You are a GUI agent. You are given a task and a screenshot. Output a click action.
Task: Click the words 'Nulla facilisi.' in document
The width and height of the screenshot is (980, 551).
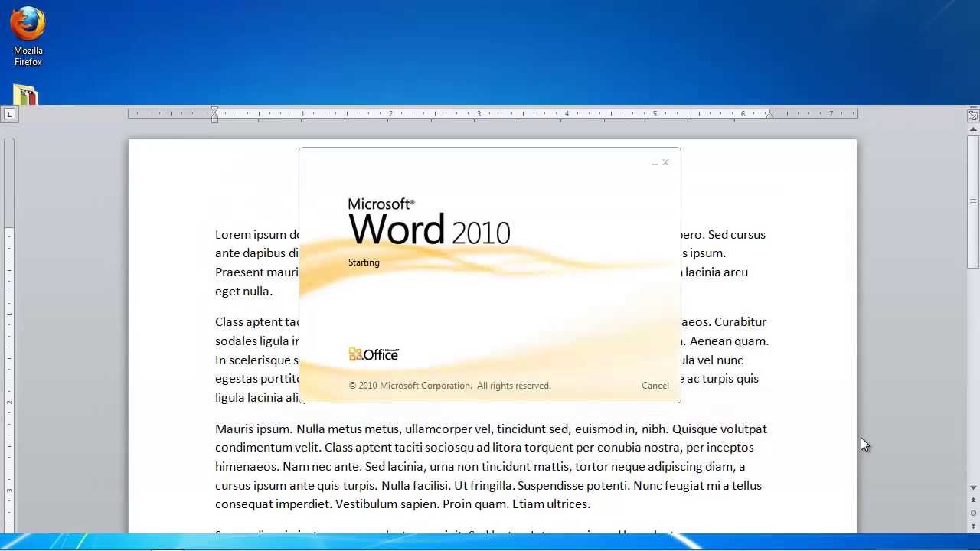click(x=416, y=486)
